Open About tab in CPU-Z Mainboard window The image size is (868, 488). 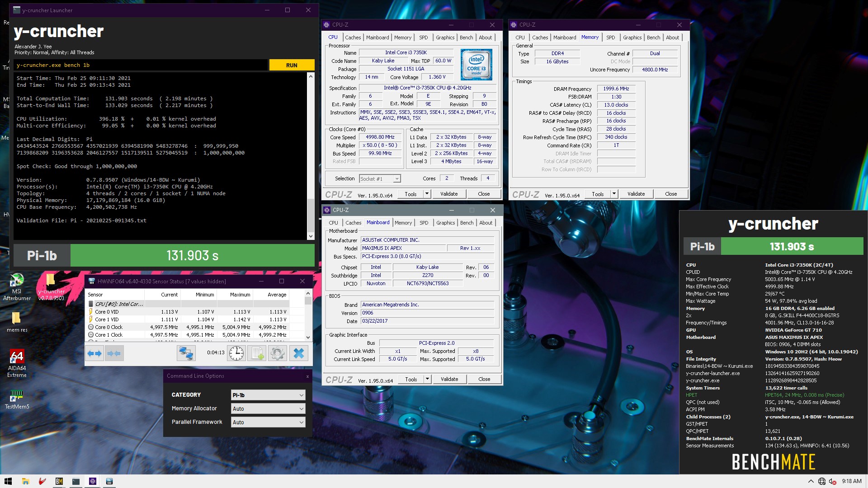point(486,223)
